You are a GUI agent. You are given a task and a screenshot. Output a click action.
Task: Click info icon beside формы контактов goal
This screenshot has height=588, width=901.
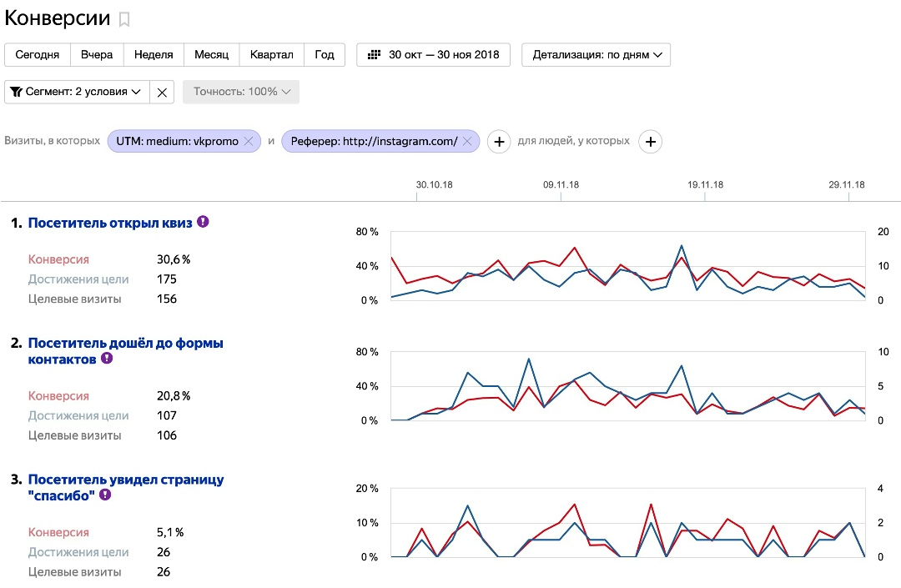click(x=106, y=359)
